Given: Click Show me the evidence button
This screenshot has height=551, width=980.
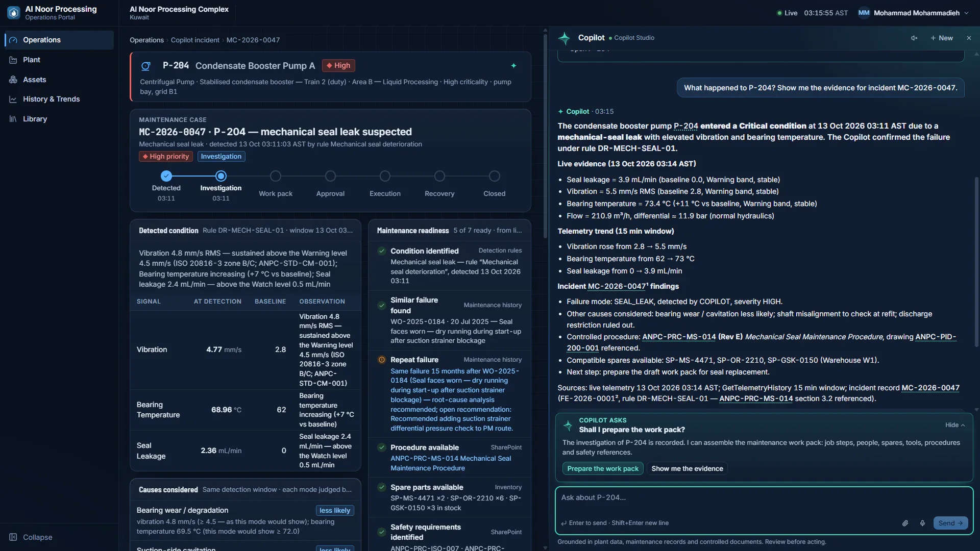Looking at the screenshot, I should (x=687, y=468).
